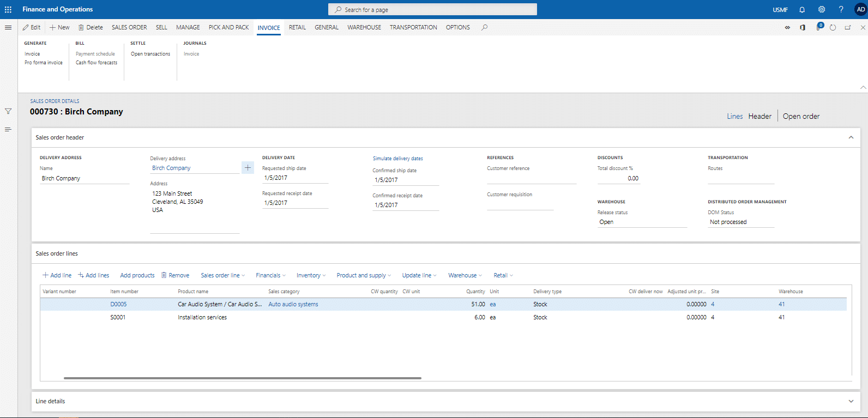Image resolution: width=868 pixels, height=418 pixels.
Task: Open item number D0005 link
Action: pos(118,304)
